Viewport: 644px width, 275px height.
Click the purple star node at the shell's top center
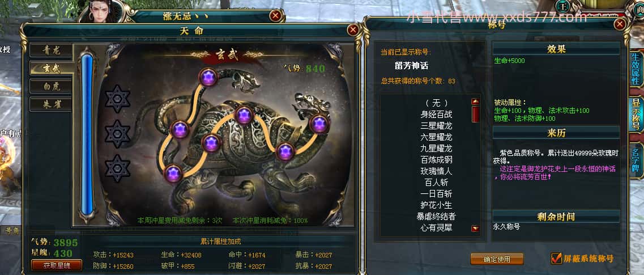click(x=244, y=115)
